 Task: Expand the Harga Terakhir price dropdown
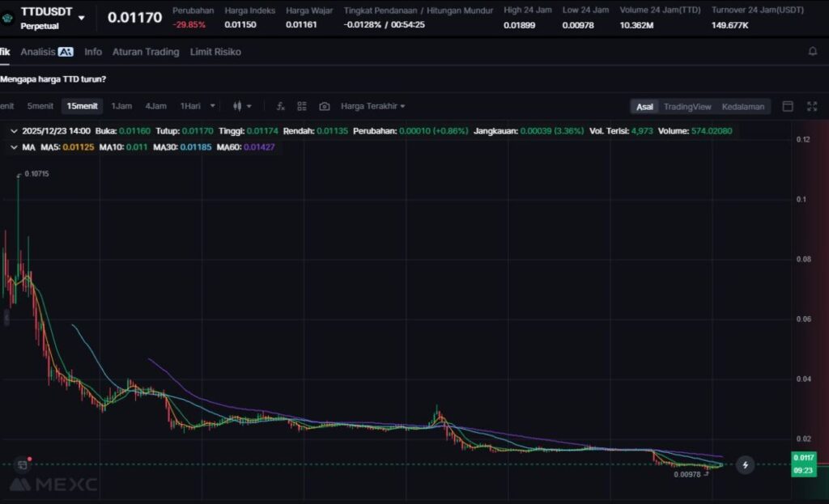pos(372,106)
